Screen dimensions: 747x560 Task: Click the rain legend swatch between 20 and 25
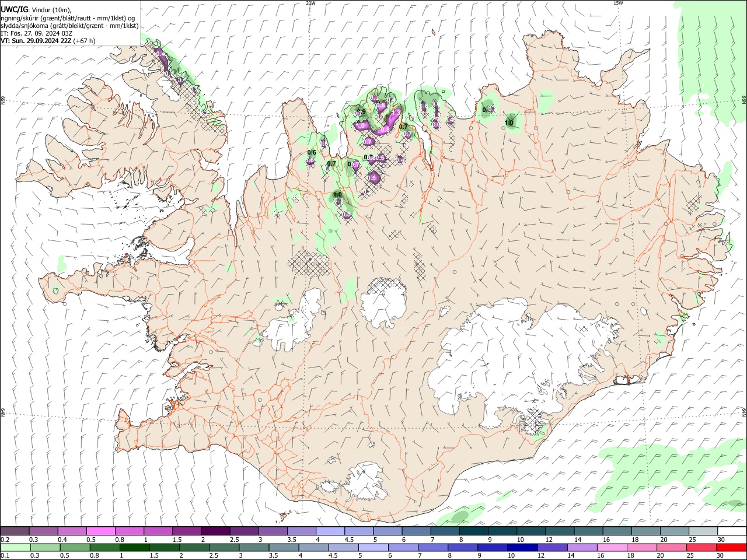[672, 547]
